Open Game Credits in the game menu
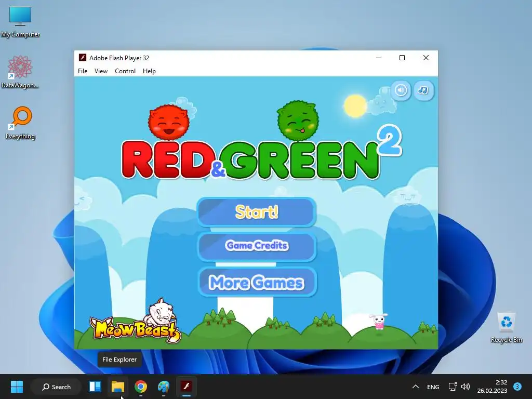The image size is (532, 399). 257,246
